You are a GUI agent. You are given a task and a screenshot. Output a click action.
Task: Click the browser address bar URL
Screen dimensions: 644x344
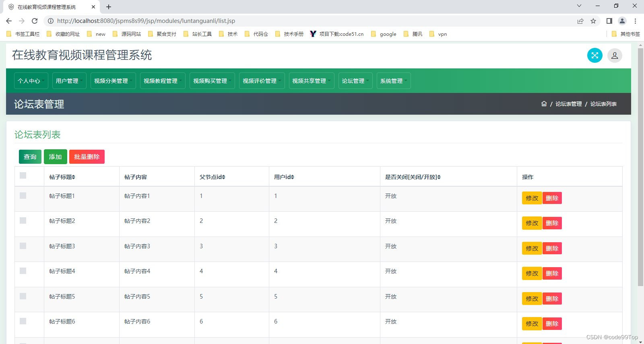click(x=146, y=21)
